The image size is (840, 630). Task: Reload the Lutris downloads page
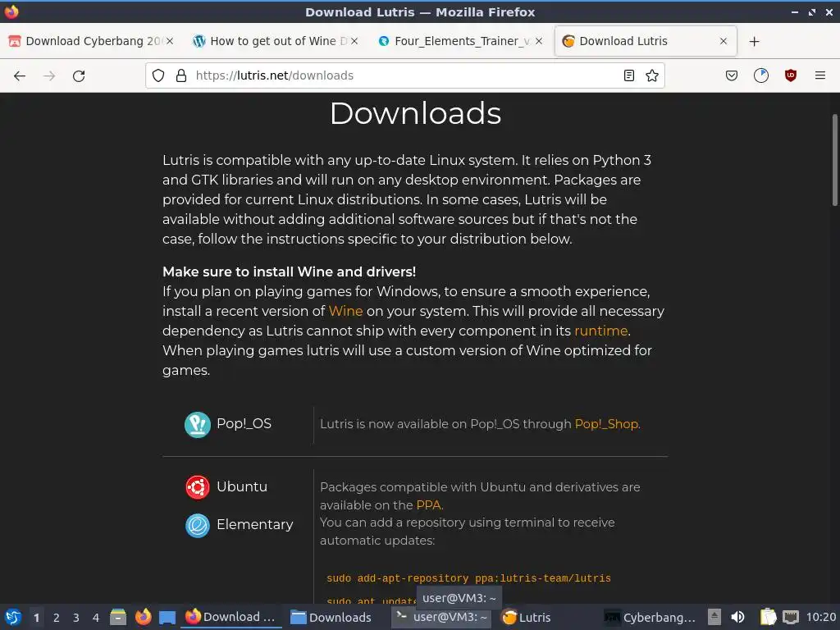click(79, 75)
